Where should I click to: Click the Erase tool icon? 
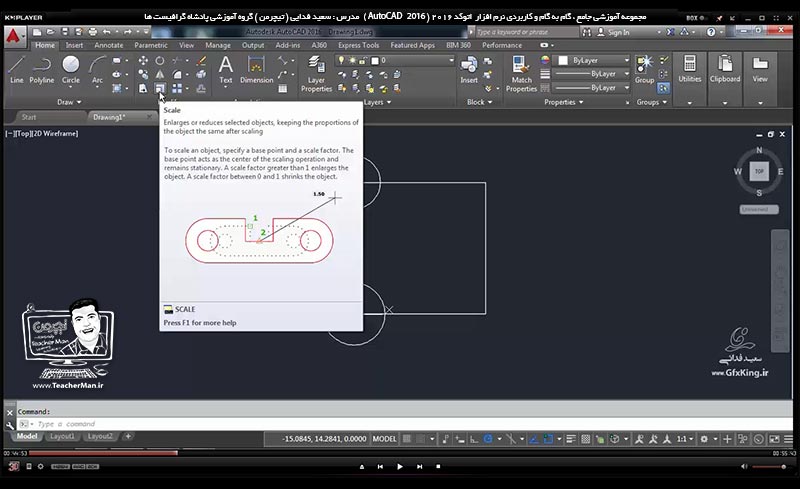coord(202,61)
